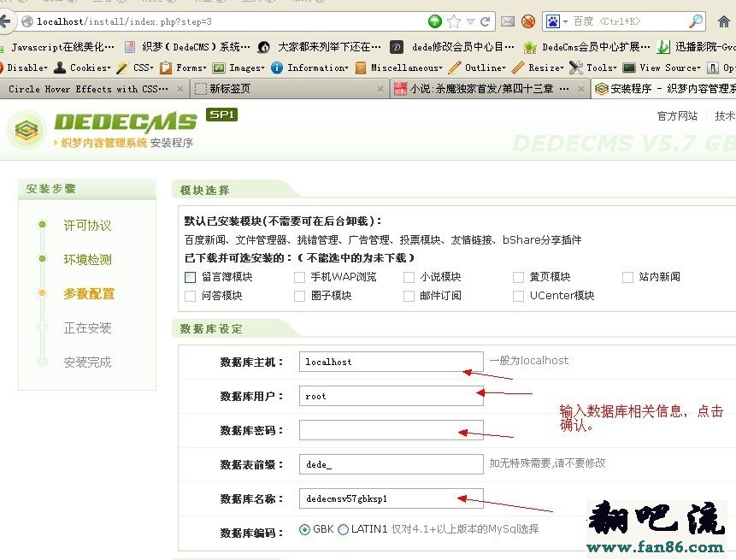Screen dimensions: 736x560
Task: Tick the 圈子模块 checkbox
Action: [x=299, y=296]
